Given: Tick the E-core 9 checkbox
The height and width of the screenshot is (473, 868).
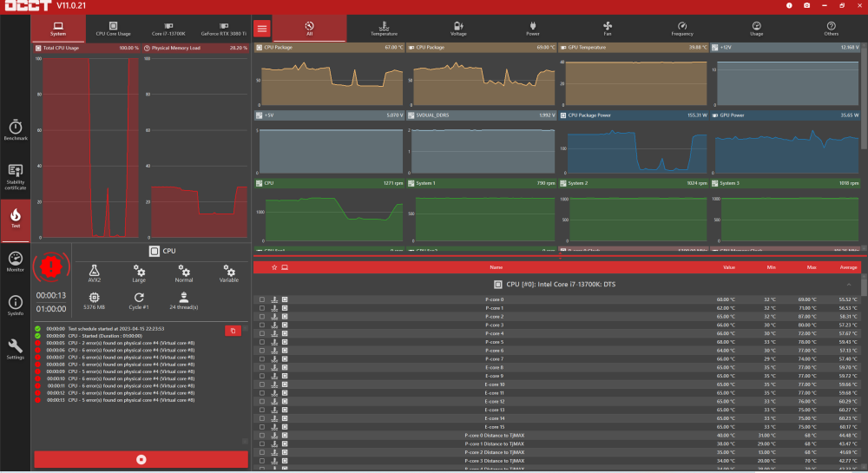Looking at the screenshot, I should (x=262, y=376).
